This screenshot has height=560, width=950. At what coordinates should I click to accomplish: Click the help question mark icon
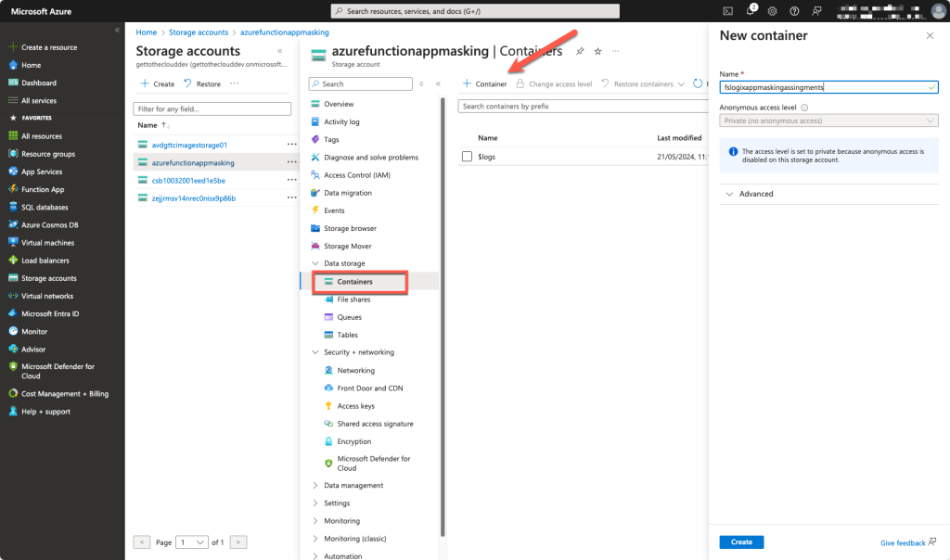[794, 11]
